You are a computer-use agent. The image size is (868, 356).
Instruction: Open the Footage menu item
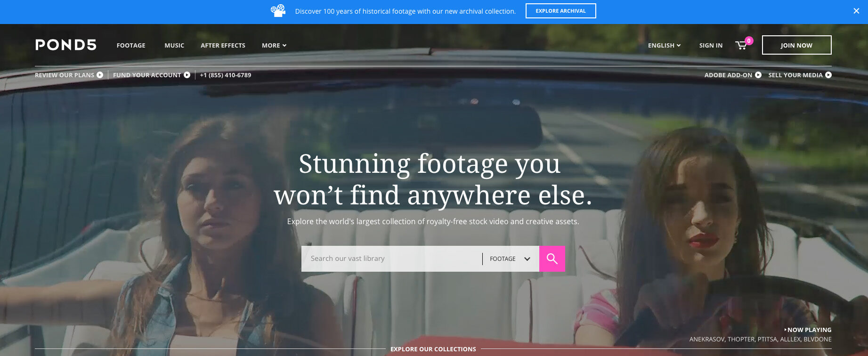pos(131,45)
